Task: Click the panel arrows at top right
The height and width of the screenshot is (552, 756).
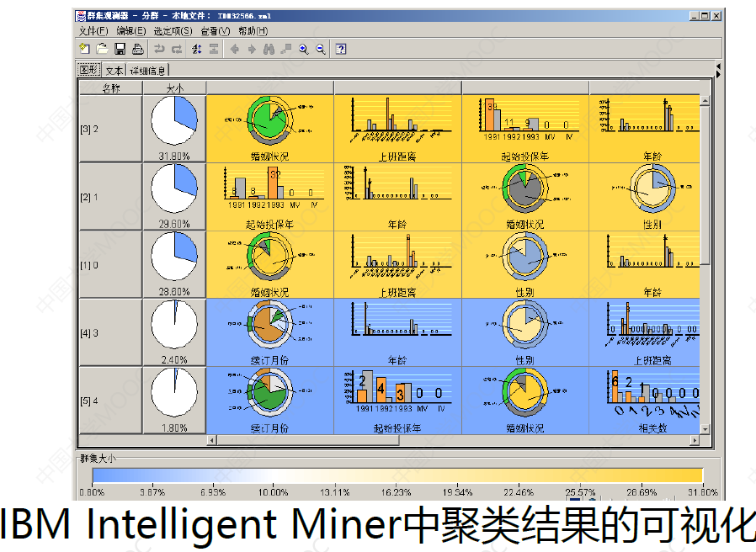Action: click(718, 71)
